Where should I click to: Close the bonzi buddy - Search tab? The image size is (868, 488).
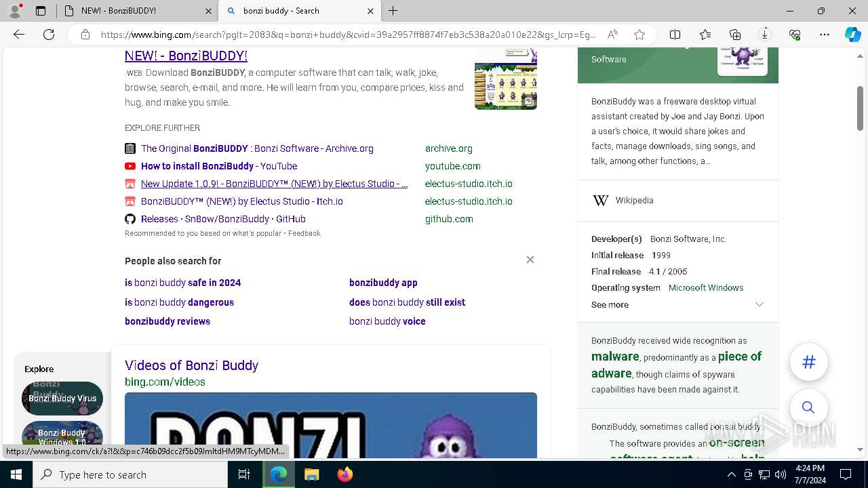tap(370, 11)
